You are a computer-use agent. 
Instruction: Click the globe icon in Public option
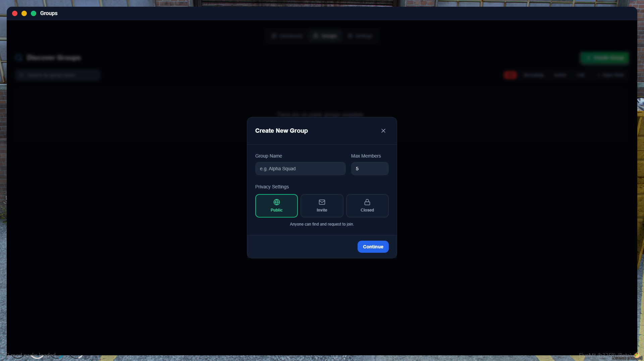(x=277, y=202)
